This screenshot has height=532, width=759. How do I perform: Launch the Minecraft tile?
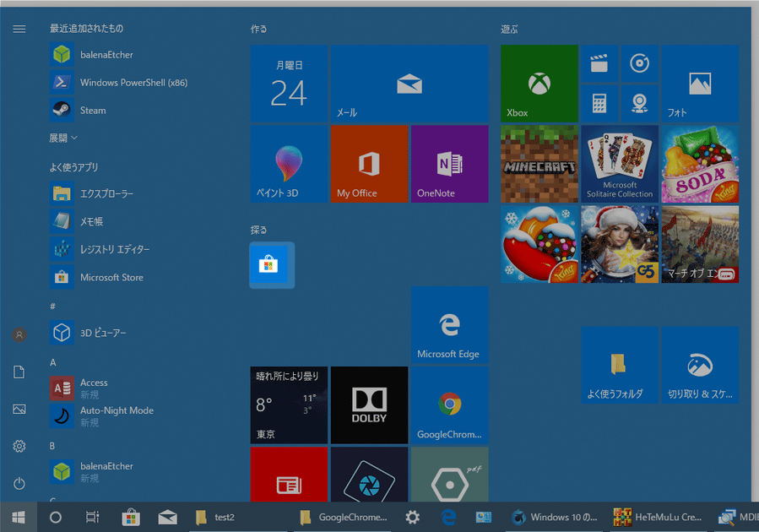[539, 164]
